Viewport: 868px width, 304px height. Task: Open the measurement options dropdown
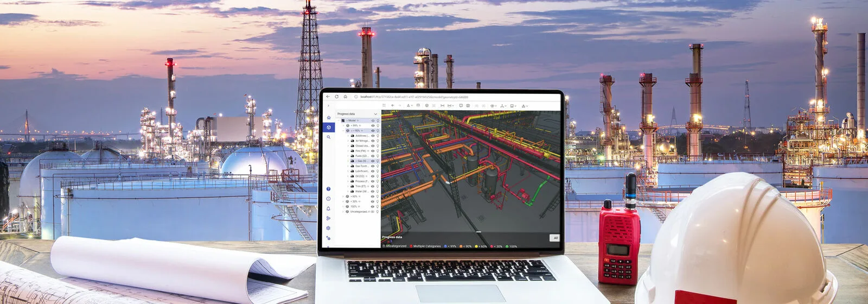[450, 106]
